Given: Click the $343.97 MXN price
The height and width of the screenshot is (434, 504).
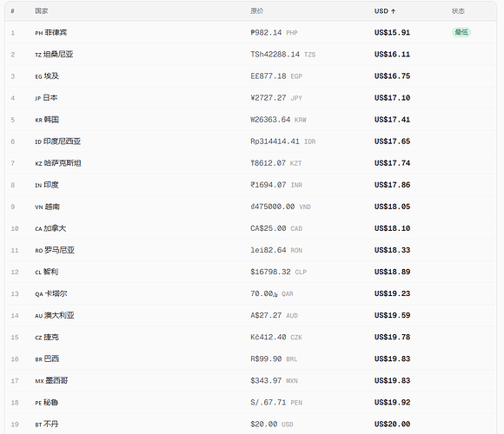Looking at the screenshot, I should pos(275,381).
